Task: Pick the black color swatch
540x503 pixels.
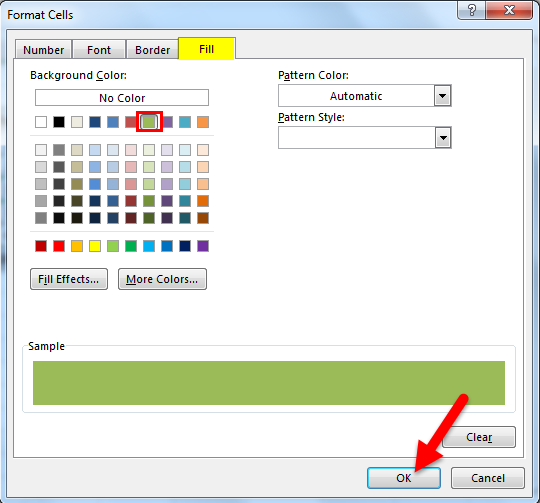Action: point(59,122)
